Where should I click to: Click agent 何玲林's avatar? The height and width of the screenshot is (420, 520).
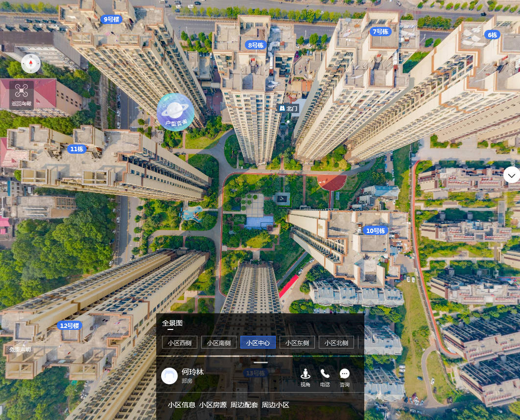169,376
